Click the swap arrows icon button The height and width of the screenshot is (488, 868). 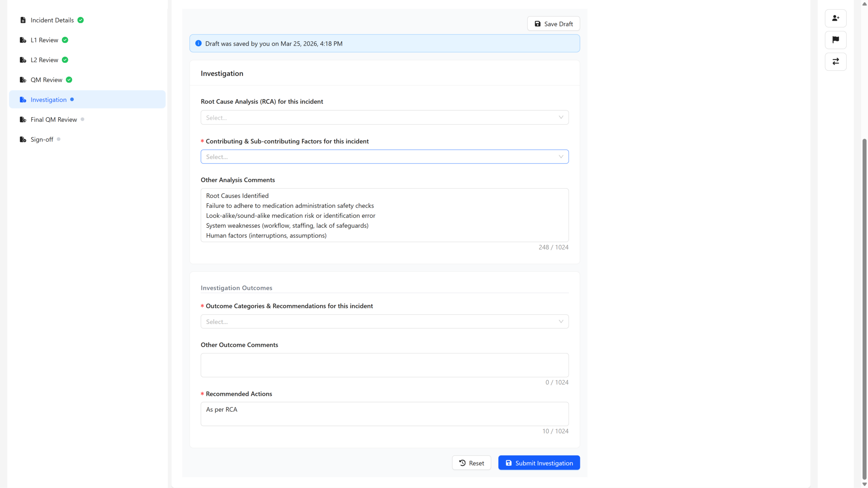(x=835, y=61)
